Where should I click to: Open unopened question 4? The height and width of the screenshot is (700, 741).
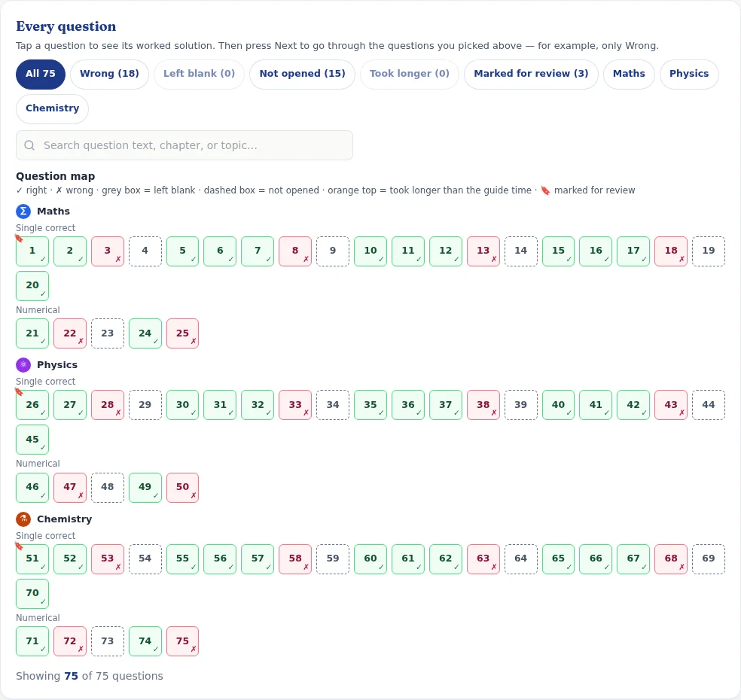(x=145, y=251)
